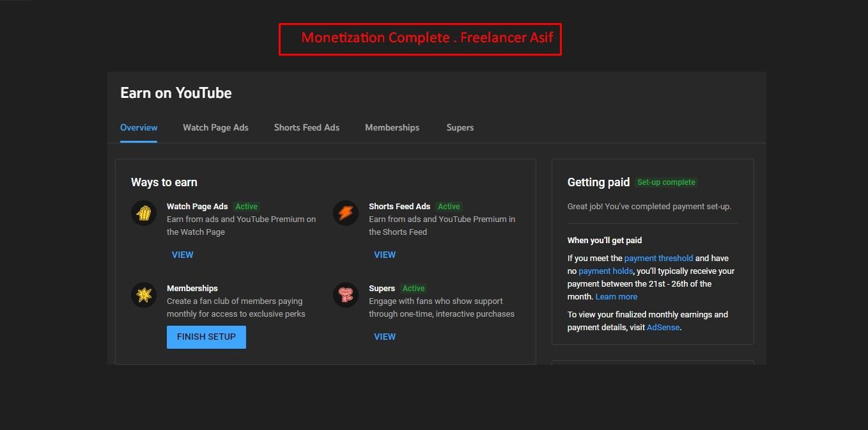Click View under Watch Page Ads
The image size is (868, 430).
pos(182,255)
